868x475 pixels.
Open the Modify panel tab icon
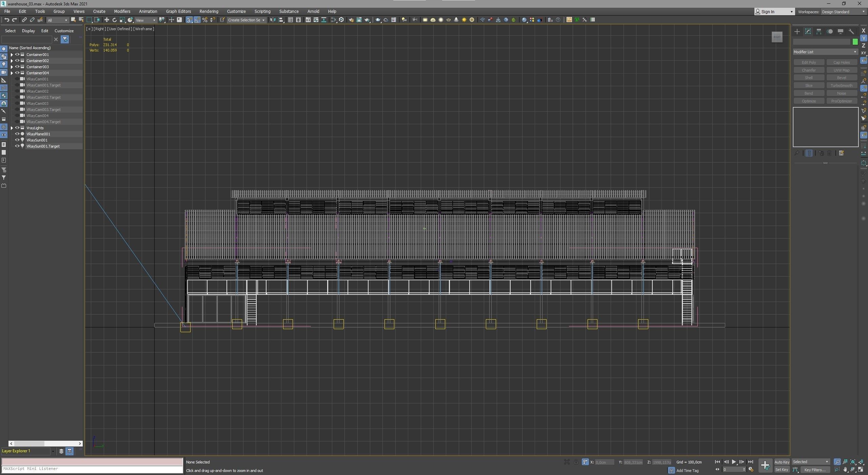tap(808, 32)
